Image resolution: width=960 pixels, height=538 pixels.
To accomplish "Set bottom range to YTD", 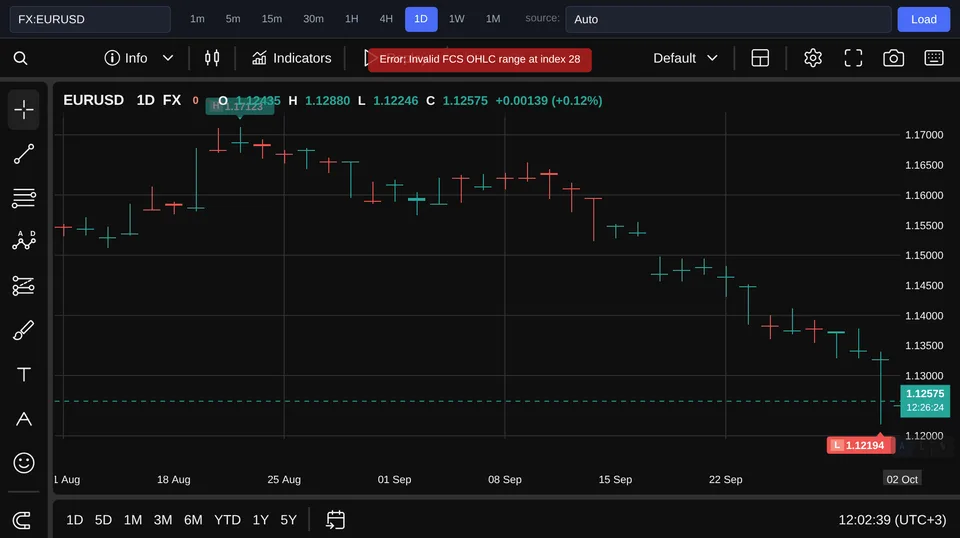I will point(227,520).
